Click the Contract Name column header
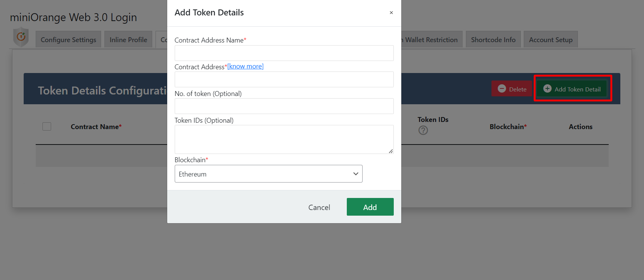This screenshot has height=280, width=644. coord(96,127)
